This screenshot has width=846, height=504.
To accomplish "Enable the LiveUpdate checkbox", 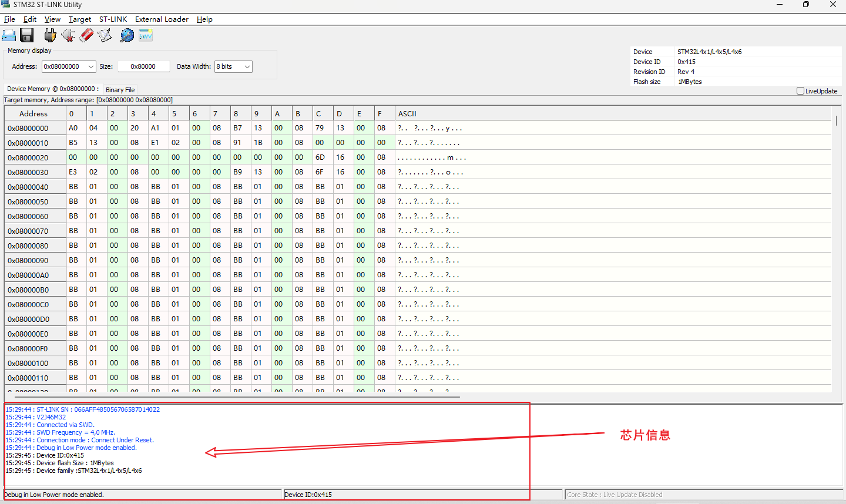I will click(800, 91).
